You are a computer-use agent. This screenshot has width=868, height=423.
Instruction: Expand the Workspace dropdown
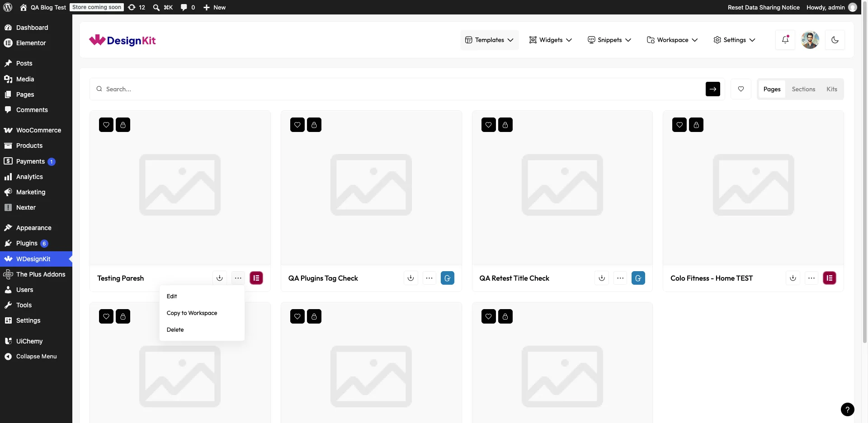pyautogui.click(x=672, y=40)
